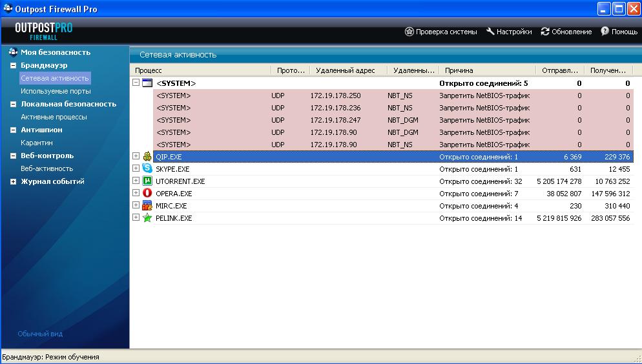This screenshot has width=642, height=364.
Task: Collapse the Антишпион section
Action: tap(13, 130)
